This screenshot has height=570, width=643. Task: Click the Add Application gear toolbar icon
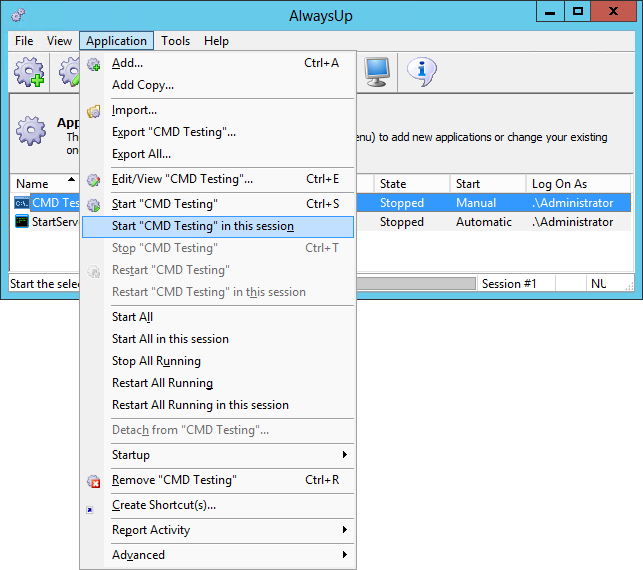29,72
